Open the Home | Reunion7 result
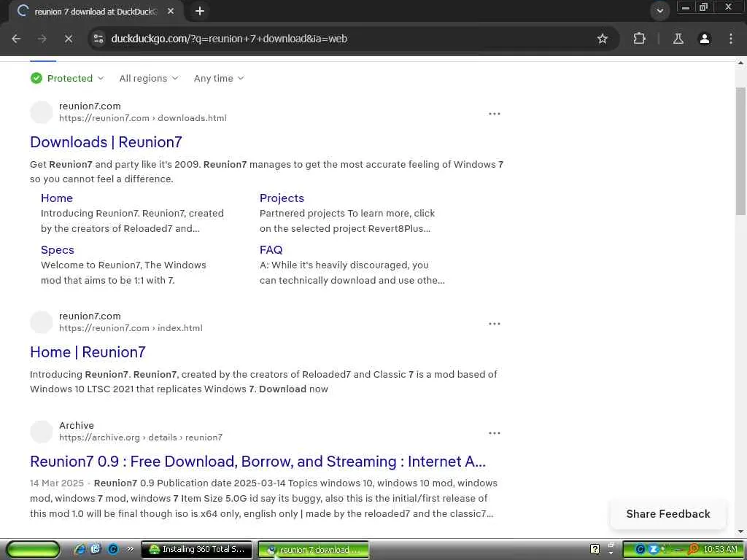747x560 pixels. coord(88,352)
